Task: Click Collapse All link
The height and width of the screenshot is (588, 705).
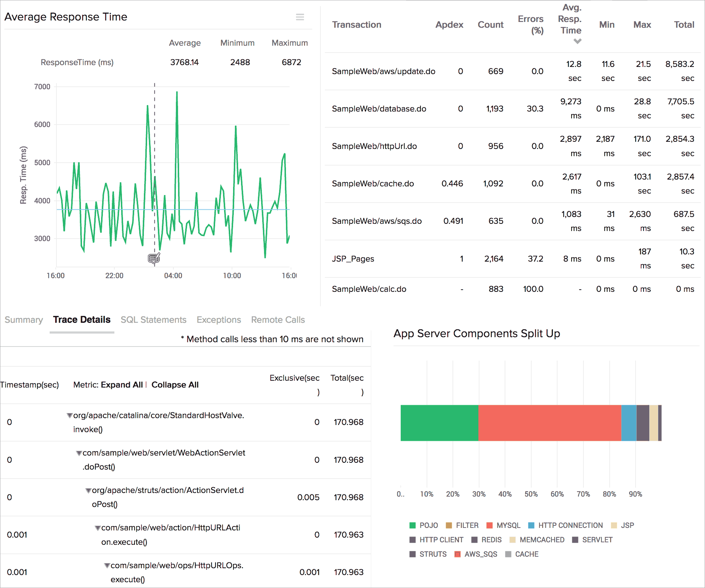Action: 175,385
